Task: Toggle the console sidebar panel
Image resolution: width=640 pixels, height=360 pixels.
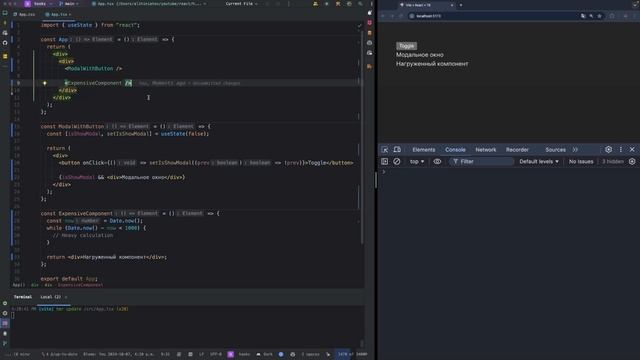Action: tap(384, 162)
